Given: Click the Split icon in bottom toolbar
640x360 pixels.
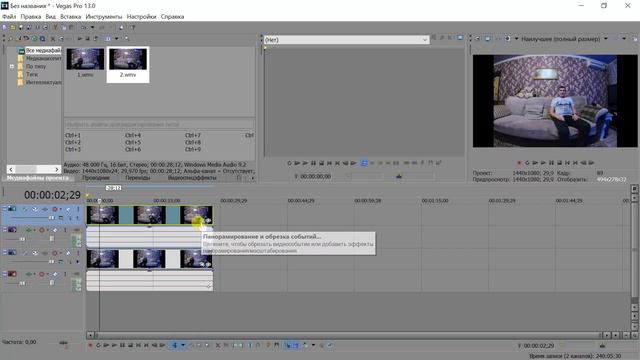Looking at the screenshot, I should pyautogui.click(x=250, y=345).
